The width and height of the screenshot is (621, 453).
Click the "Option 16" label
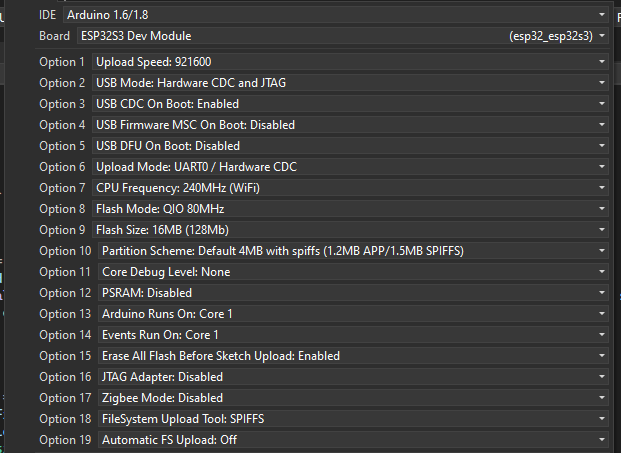65,377
